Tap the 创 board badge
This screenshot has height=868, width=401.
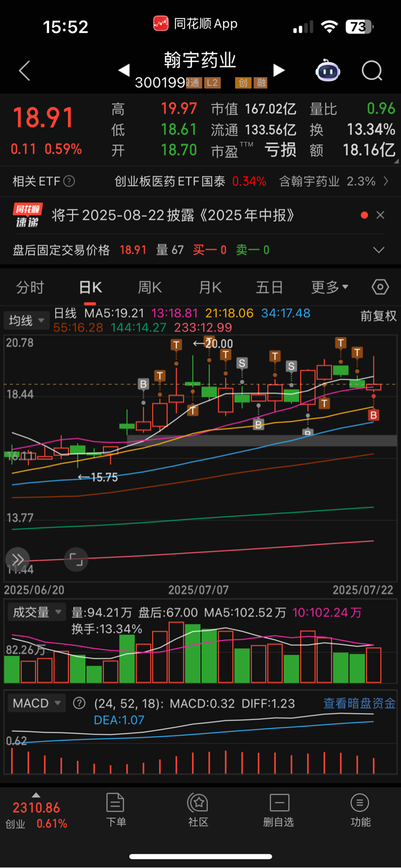click(243, 82)
